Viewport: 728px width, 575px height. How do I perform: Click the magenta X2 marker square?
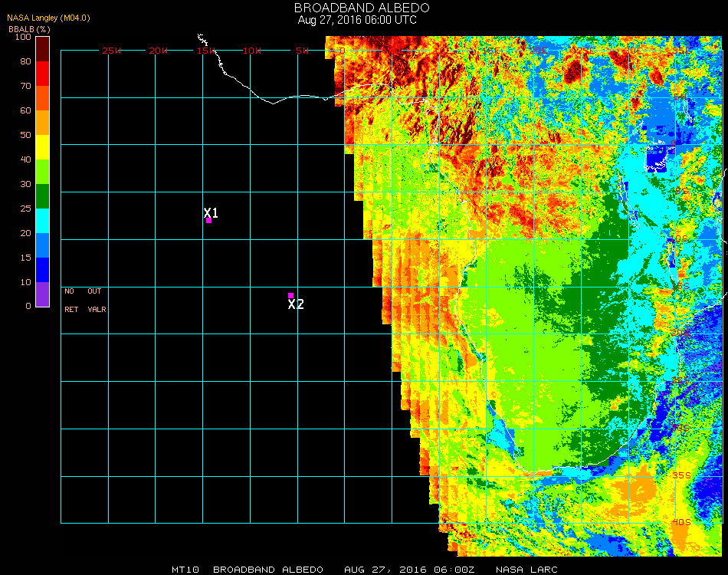[x=290, y=295]
